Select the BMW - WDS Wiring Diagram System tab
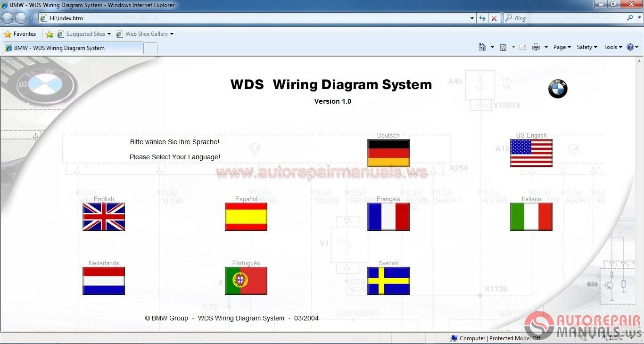Viewport: 644px width, 344px height. (x=73, y=48)
